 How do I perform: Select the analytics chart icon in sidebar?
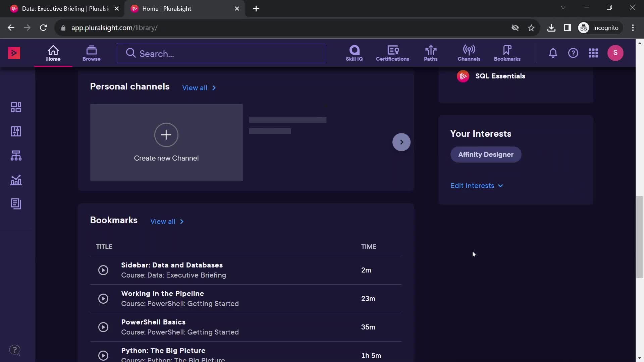tap(16, 180)
